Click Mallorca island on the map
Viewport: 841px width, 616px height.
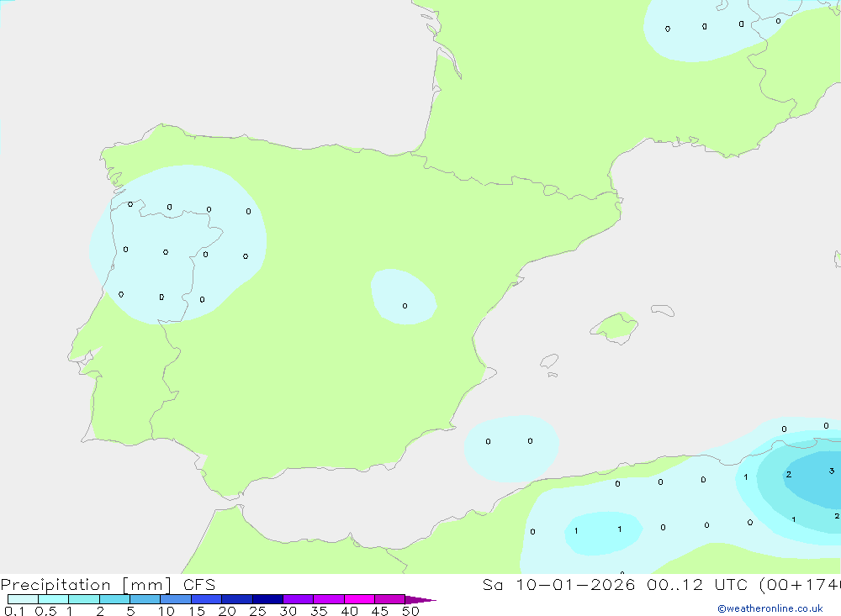615,327
